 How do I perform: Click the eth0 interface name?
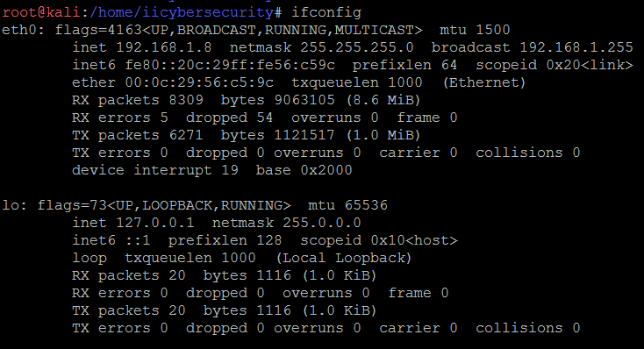[19, 30]
